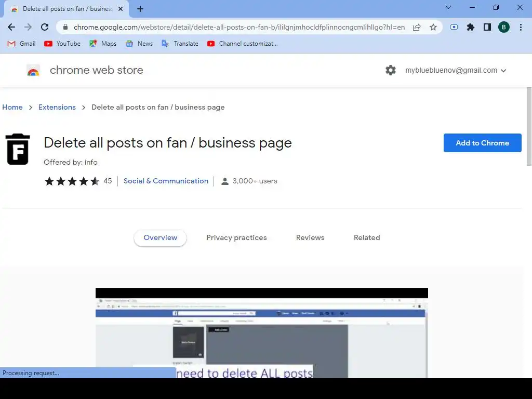Play the extension preview video thumbnail

point(262,333)
